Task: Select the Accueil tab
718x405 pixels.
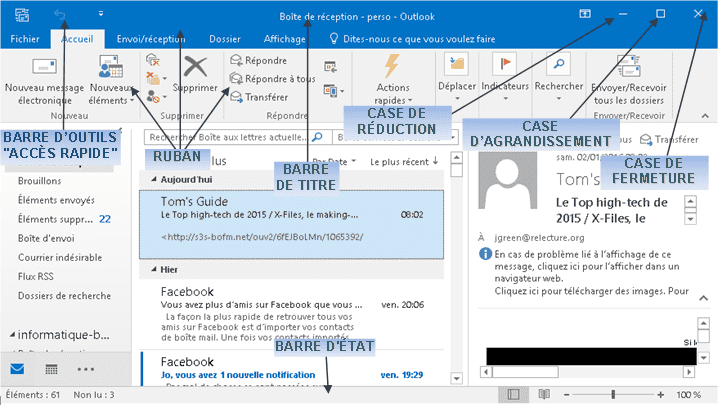Action: click(77, 39)
